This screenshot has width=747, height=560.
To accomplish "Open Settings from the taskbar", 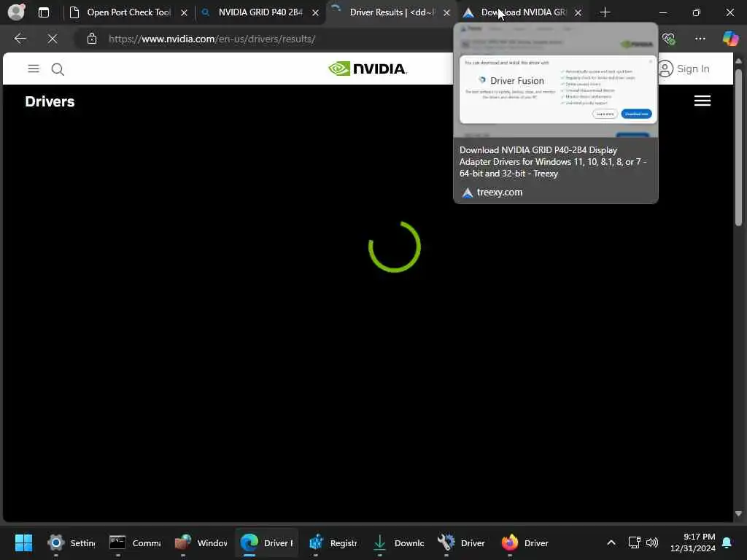I will point(71,542).
